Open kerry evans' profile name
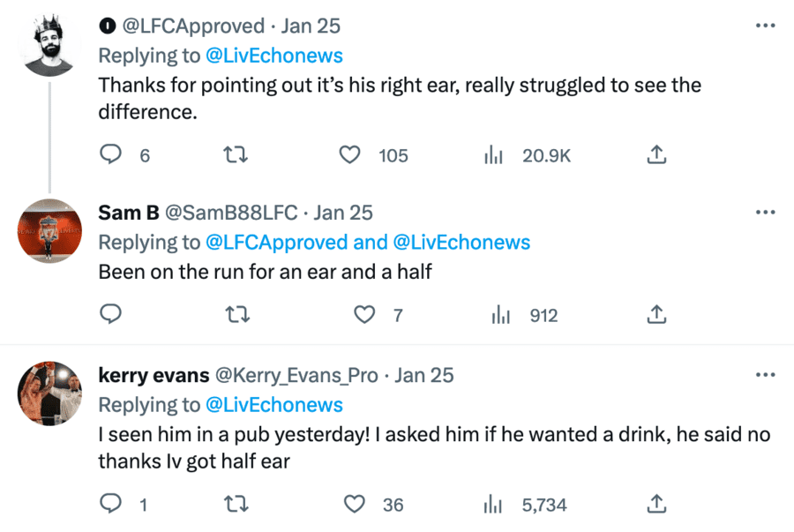 click(x=154, y=375)
